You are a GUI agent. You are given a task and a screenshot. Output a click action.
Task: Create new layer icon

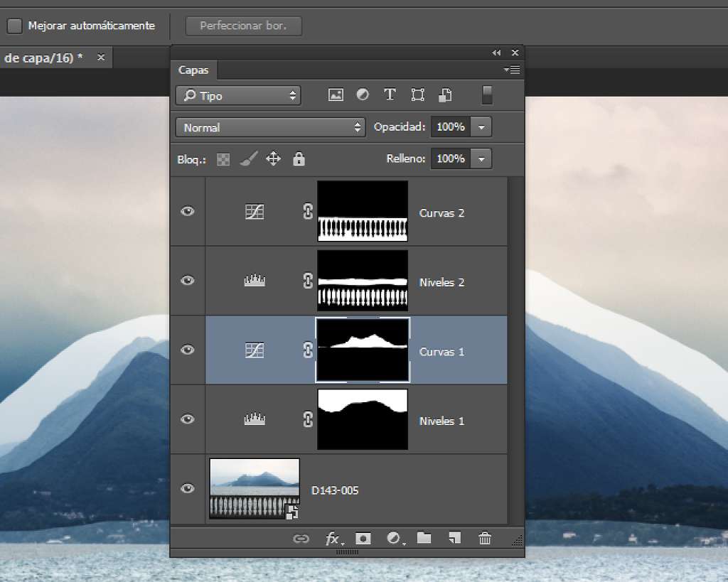tap(454, 538)
